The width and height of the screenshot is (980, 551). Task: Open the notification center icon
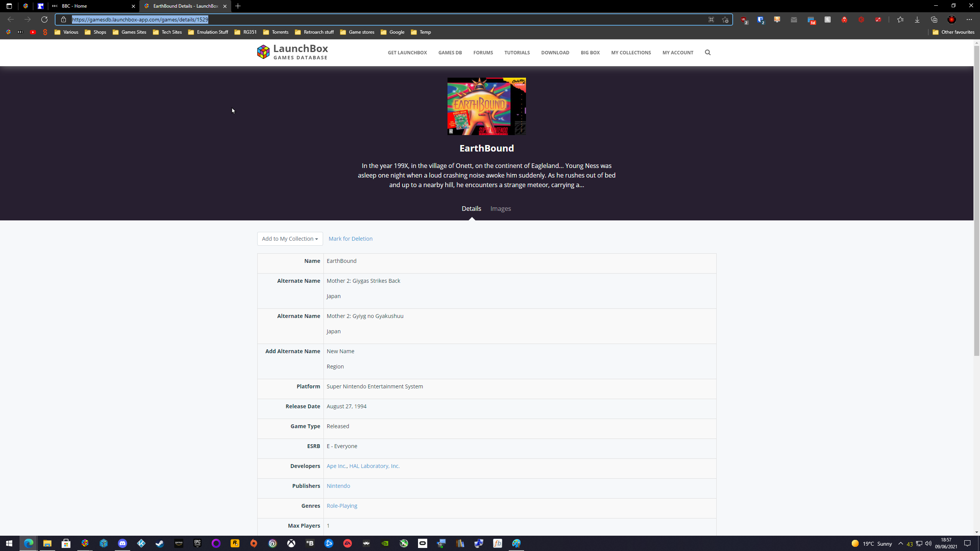[967, 543]
